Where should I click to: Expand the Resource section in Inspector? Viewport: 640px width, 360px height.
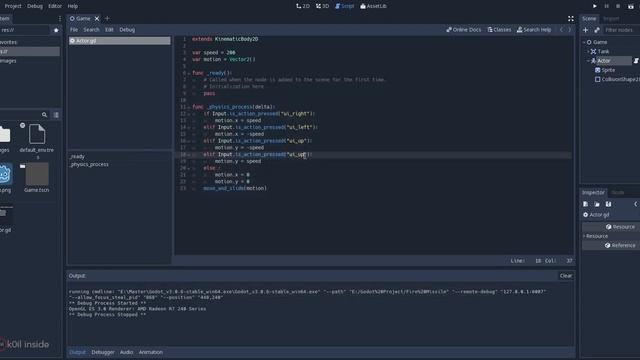[584, 236]
